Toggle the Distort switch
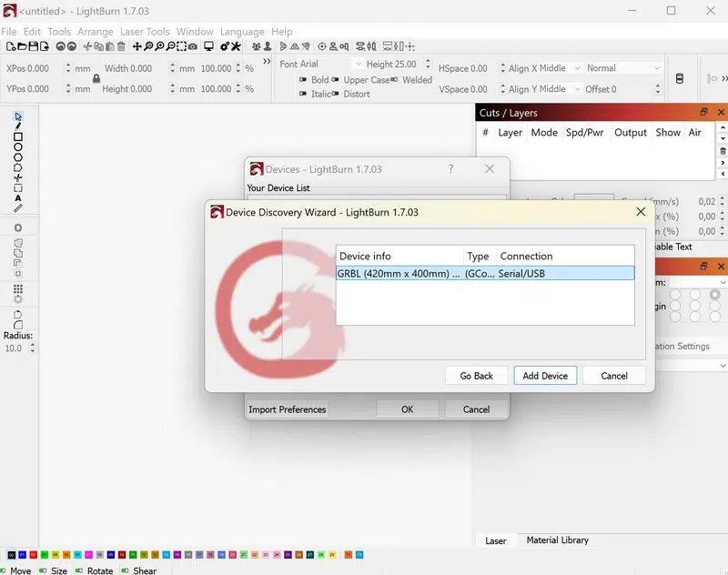Viewport: 728px width, 575px height. (x=335, y=94)
